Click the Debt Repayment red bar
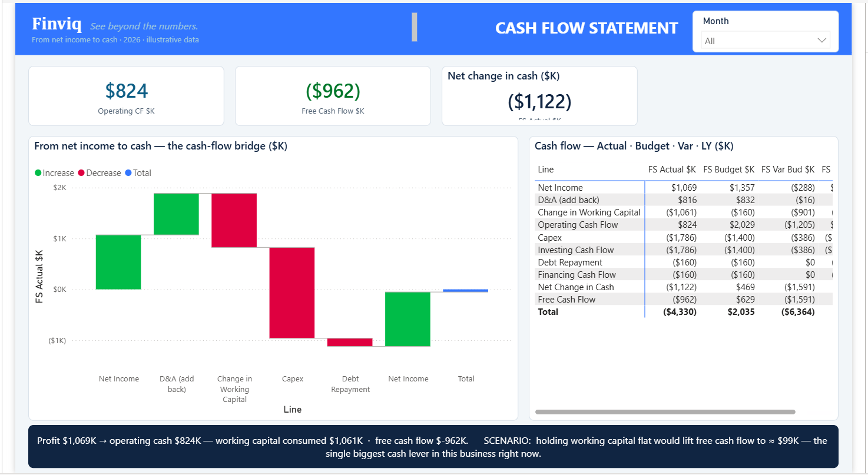This screenshot has width=868, height=475. (350, 342)
